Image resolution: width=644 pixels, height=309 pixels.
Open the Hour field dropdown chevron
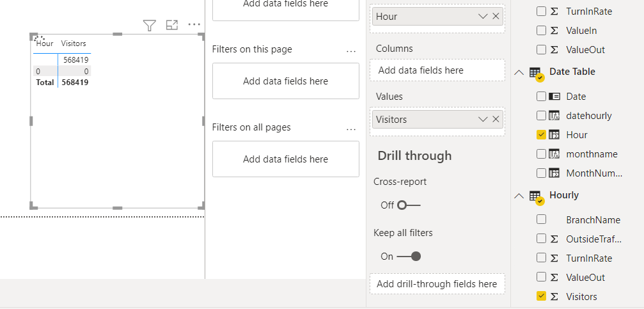point(483,17)
